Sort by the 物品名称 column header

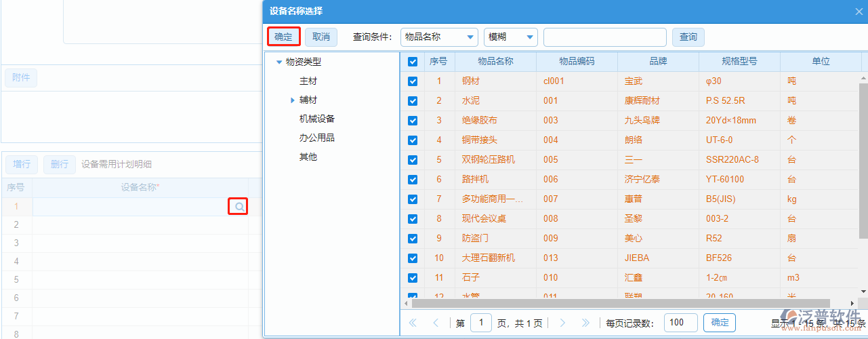pos(495,62)
